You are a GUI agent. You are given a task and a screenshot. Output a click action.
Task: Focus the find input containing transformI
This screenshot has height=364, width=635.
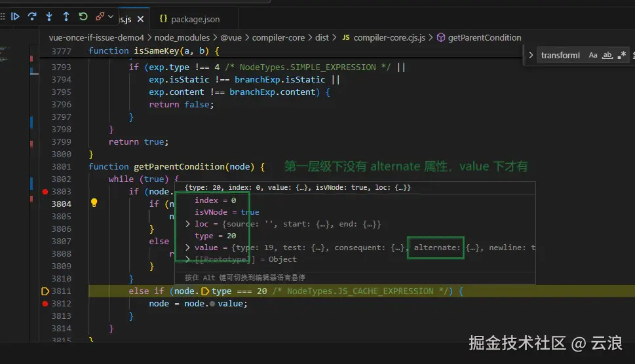pos(560,55)
